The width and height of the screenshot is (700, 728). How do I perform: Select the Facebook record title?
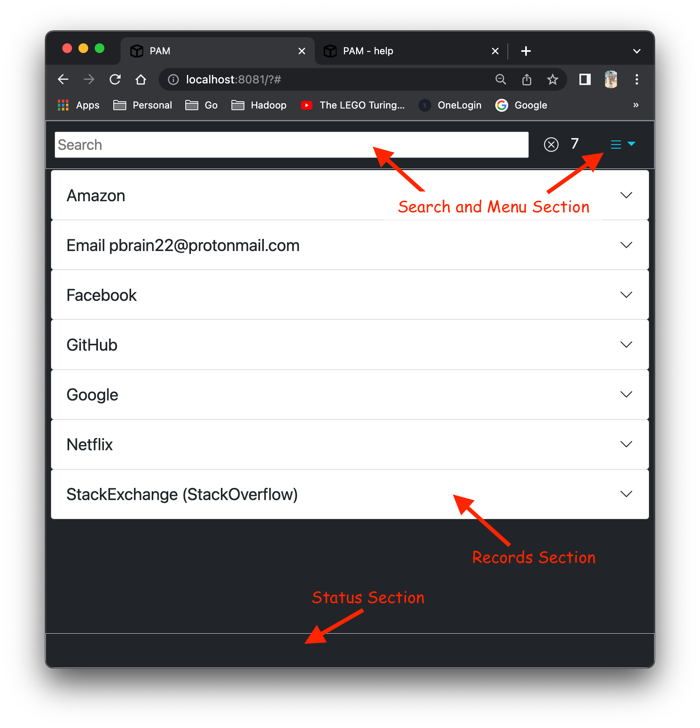click(x=102, y=295)
